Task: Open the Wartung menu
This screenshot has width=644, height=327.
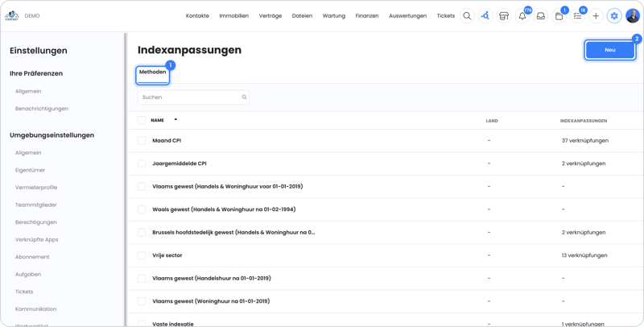Action: (334, 16)
